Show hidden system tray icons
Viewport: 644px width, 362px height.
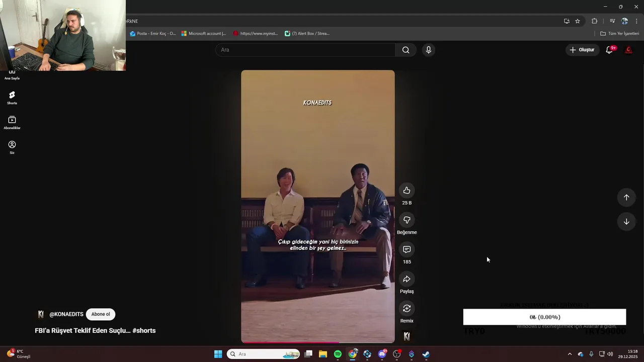click(570, 354)
